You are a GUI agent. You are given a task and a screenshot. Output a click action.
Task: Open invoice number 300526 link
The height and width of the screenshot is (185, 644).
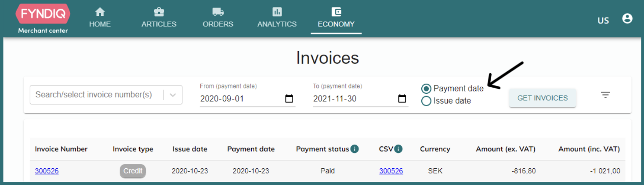47,171
